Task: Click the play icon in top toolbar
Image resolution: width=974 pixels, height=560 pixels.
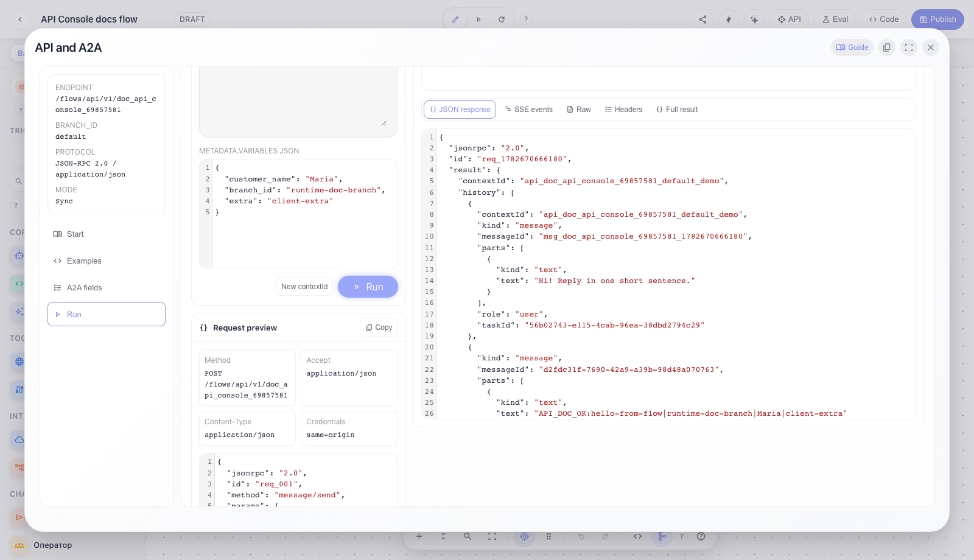Action: pos(478,19)
